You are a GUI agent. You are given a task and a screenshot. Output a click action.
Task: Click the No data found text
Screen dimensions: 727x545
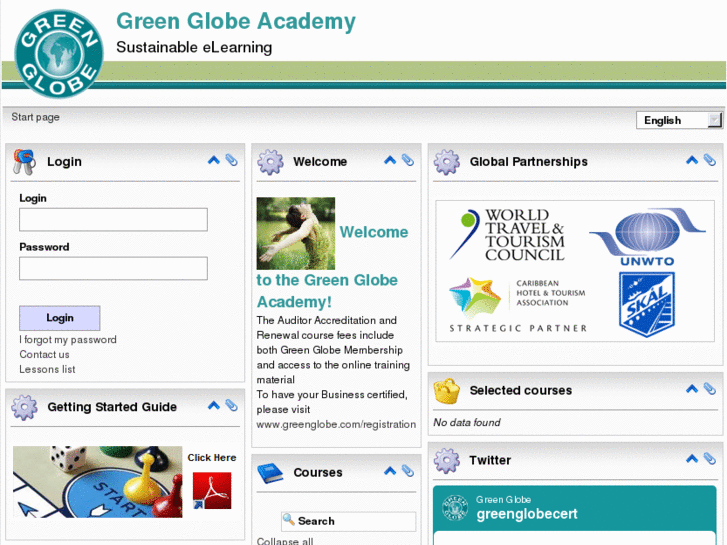tap(467, 422)
